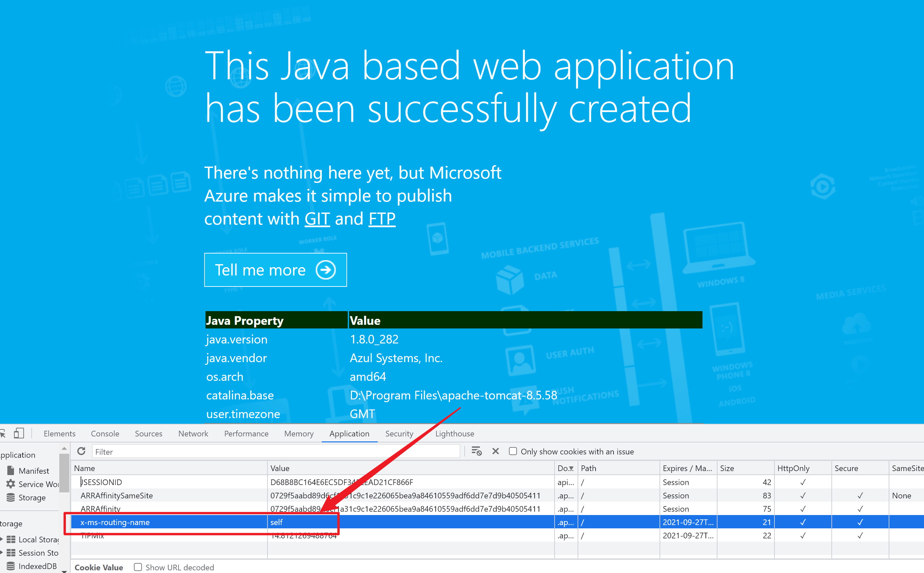The height and width of the screenshot is (573, 924).
Task: Open the Console tab
Action: (x=105, y=433)
